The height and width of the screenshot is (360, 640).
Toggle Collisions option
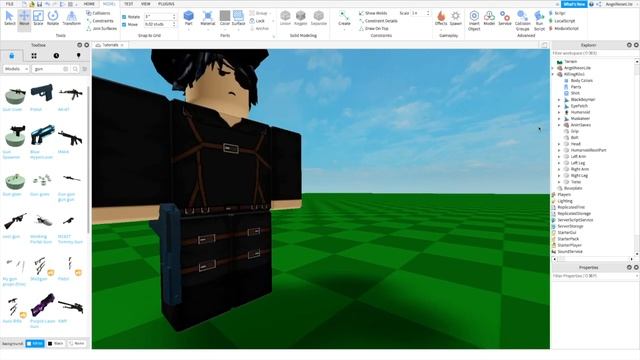[x=98, y=13]
